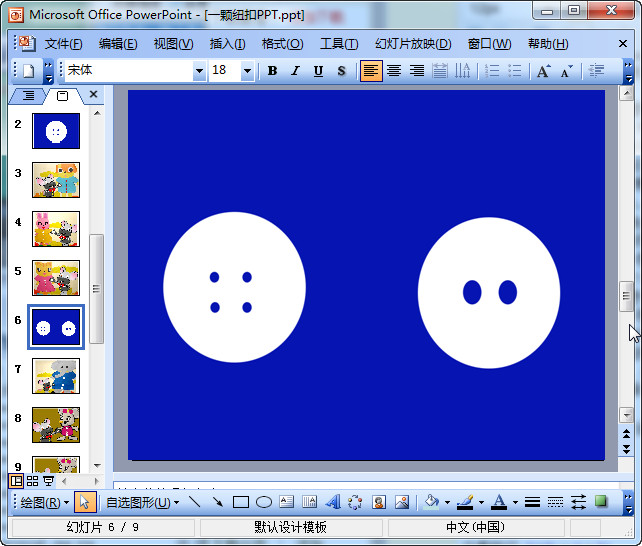This screenshot has height=546, width=642.
Task: Select slide 5 thumbnail
Action: [56, 278]
